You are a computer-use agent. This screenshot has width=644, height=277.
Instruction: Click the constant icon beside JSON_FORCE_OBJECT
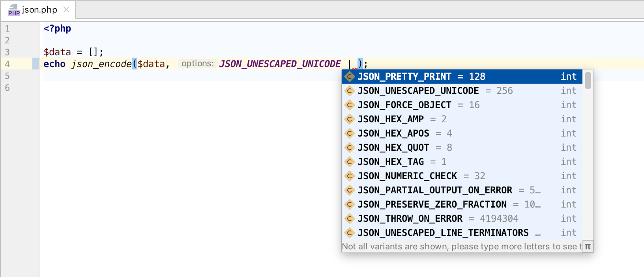click(x=349, y=105)
